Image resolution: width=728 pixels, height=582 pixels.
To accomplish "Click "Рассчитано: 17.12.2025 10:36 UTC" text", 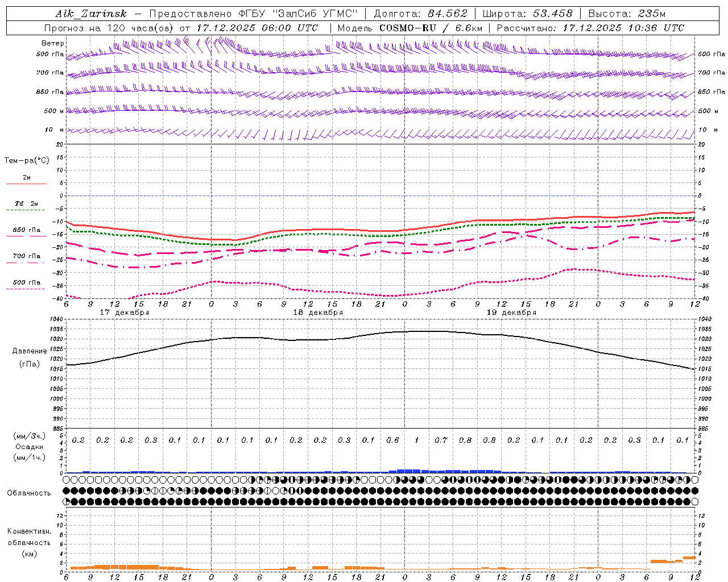I will tap(590, 28).
